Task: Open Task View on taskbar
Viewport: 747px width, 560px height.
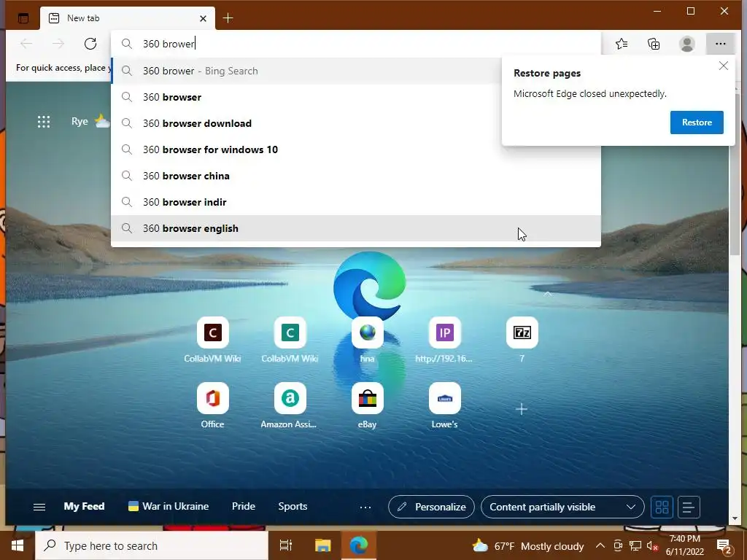Action: pyautogui.click(x=286, y=545)
